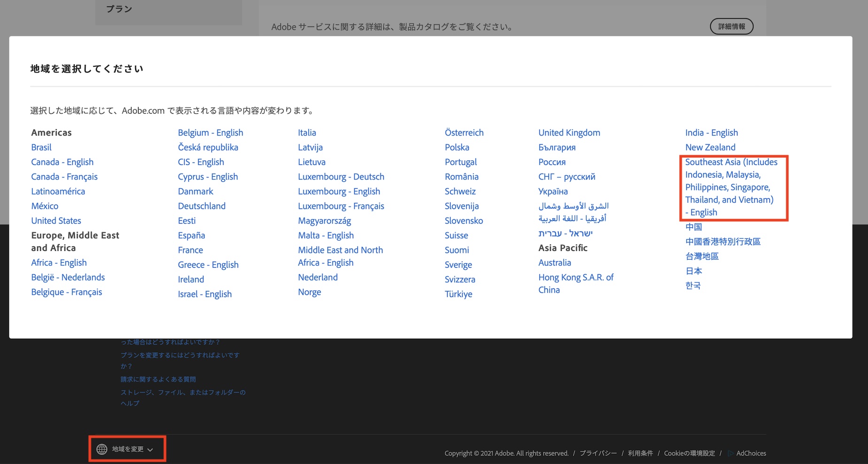Choose România region link
Viewport: 868px width, 464px height.
pyautogui.click(x=462, y=177)
